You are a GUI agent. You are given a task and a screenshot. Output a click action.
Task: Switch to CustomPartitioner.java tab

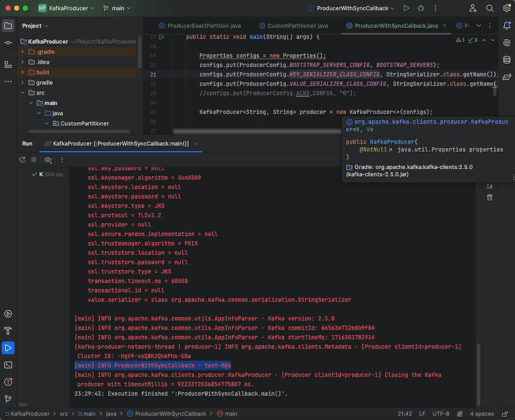click(294, 26)
